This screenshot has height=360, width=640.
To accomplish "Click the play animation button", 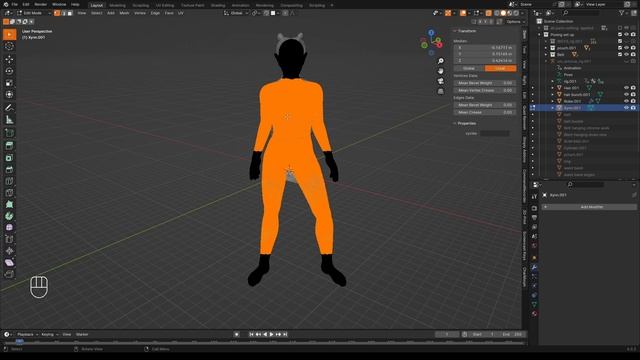I will coord(272,334).
